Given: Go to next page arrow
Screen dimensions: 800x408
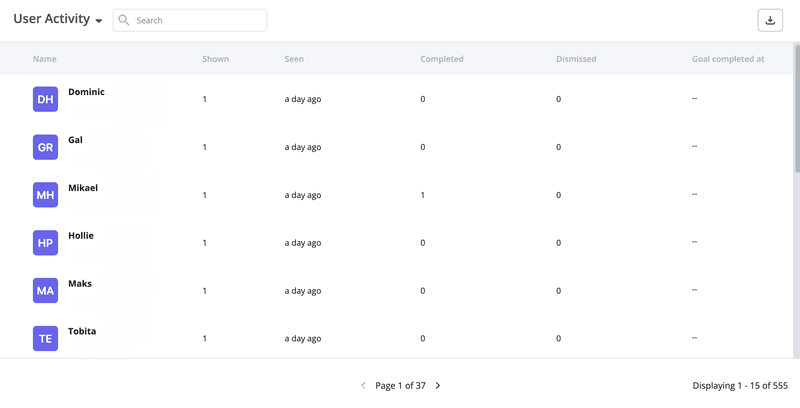Looking at the screenshot, I should click(x=438, y=386).
